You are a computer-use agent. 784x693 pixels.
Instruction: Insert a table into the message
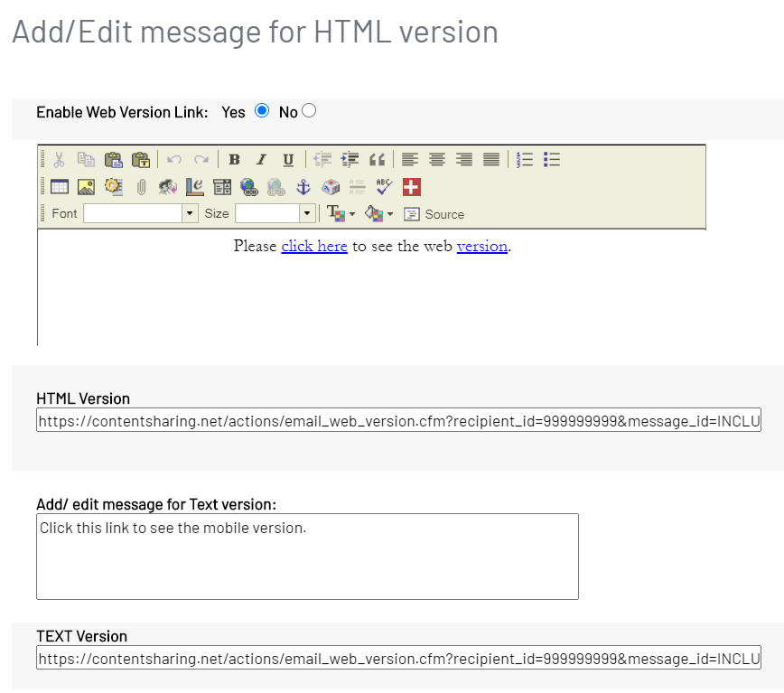coord(59,187)
